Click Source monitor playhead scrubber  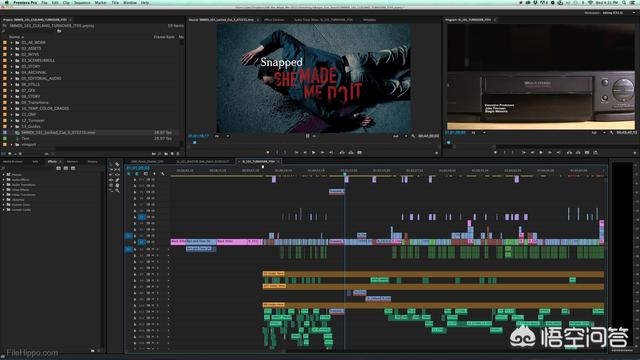tap(195, 142)
